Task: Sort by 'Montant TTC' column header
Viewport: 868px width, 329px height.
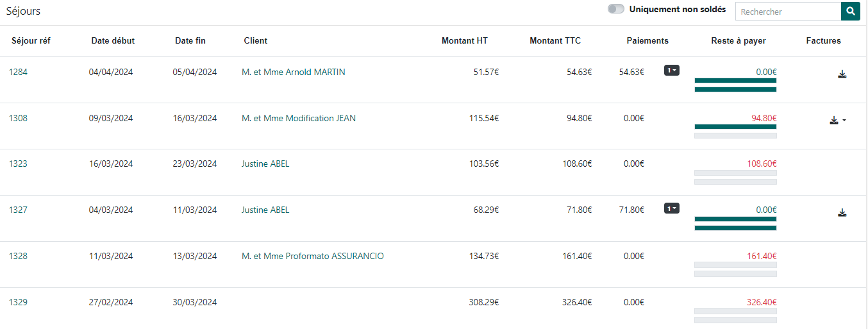Action: pos(555,41)
